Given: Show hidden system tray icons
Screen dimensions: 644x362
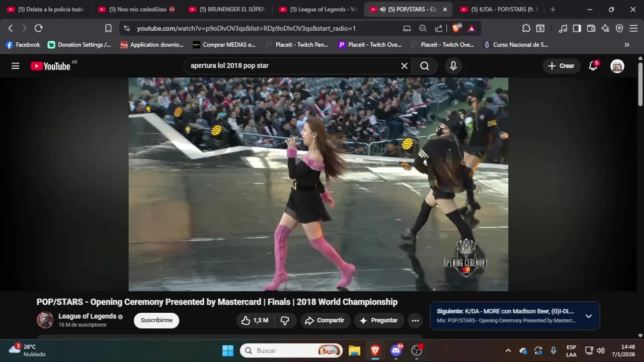Looking at the screenshot, I should pos(508,350).
